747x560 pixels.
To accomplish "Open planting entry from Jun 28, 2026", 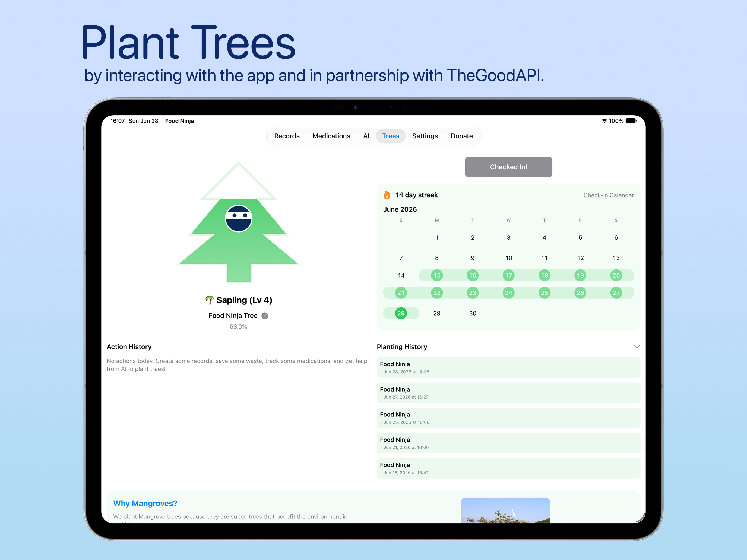I will pos(509,368).
